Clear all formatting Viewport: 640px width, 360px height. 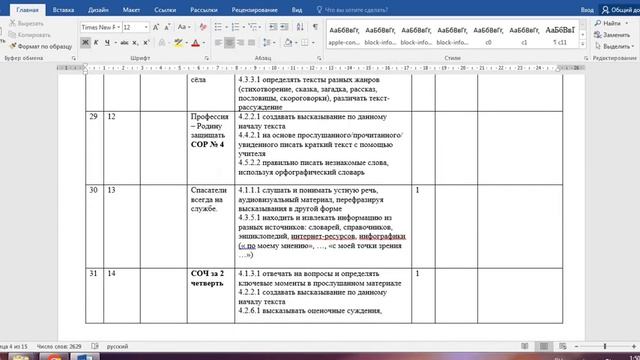pos(203,27)
